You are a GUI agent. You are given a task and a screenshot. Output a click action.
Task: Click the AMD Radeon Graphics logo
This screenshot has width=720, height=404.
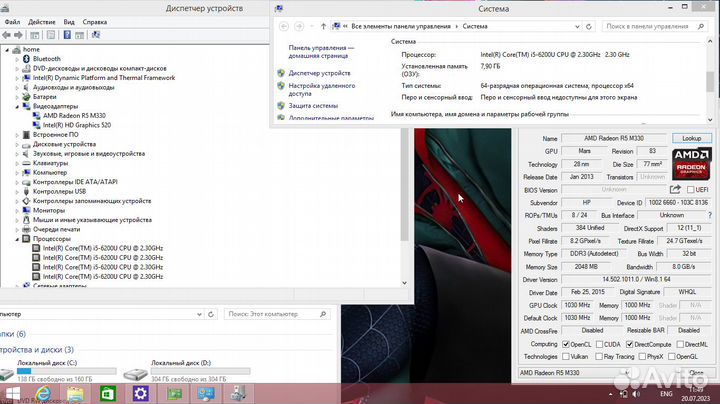click(692, 163)
